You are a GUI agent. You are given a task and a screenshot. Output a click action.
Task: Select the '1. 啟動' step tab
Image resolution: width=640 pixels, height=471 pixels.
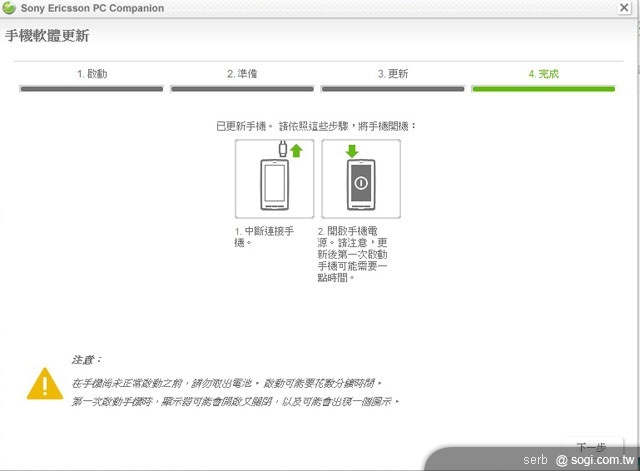click(x=91, y=74)
